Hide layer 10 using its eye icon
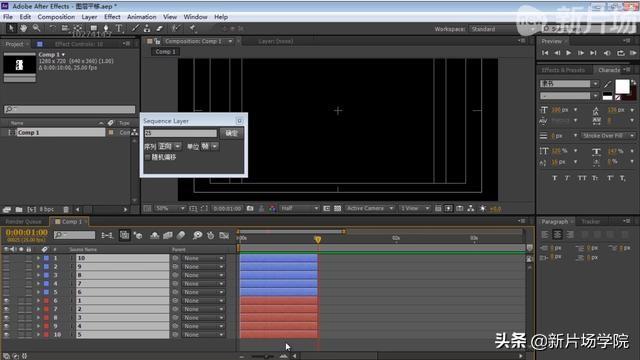The image size is (640, 360). pos(7,335)
